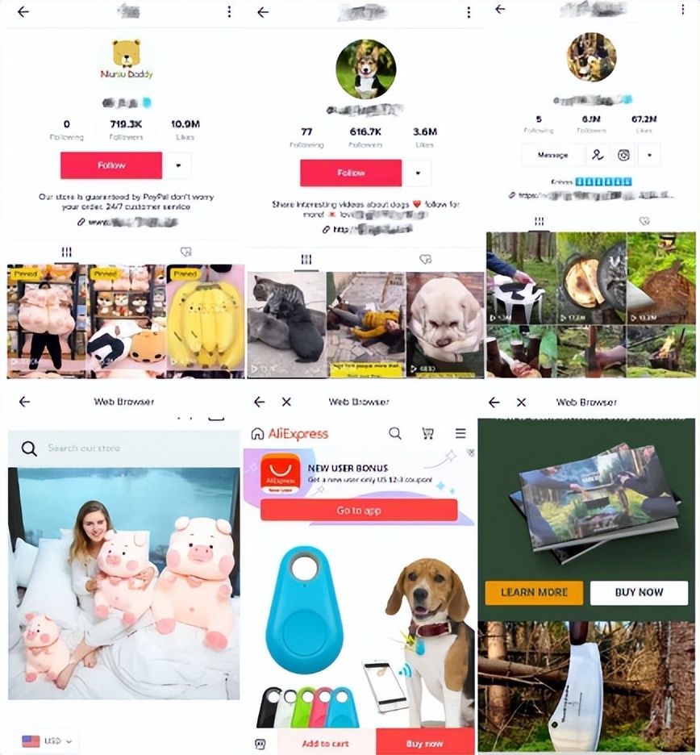The width and height of the screenshot is (700, 755).
Task: Click the Search our store field
Action: point(123,448)
